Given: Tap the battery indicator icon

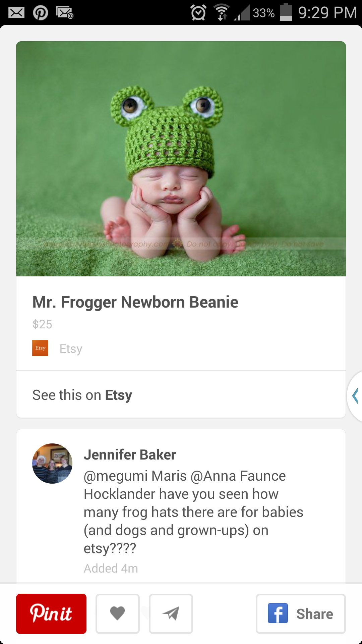Looking at the screenshot, I should click(x=286, y=12).
